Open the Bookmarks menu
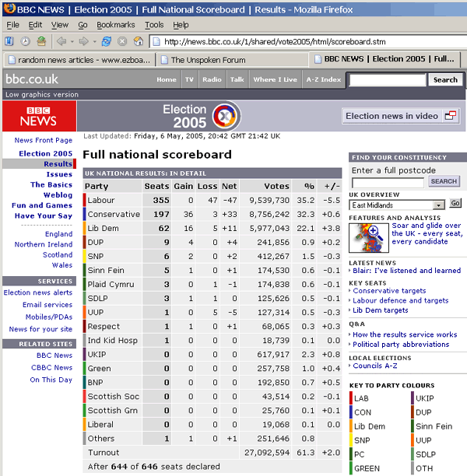467x476 pixels. pyautogui.click(x=115, y=25)
